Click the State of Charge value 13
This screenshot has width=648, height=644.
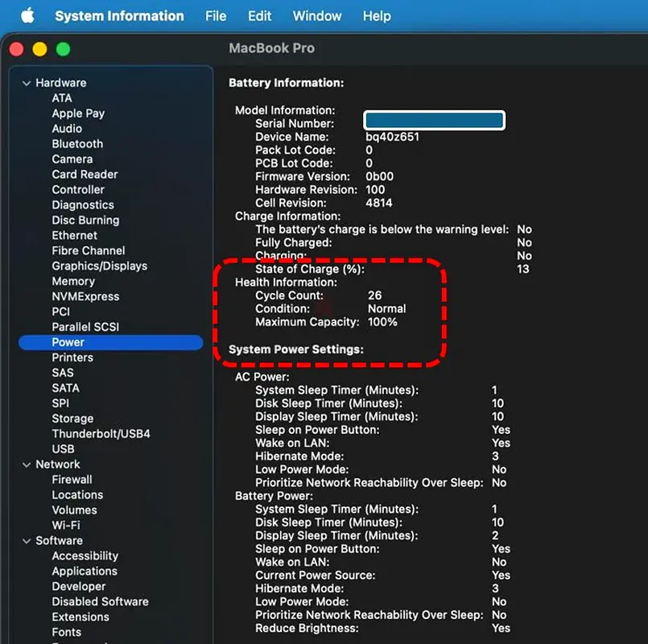click(x=522, y=270)
